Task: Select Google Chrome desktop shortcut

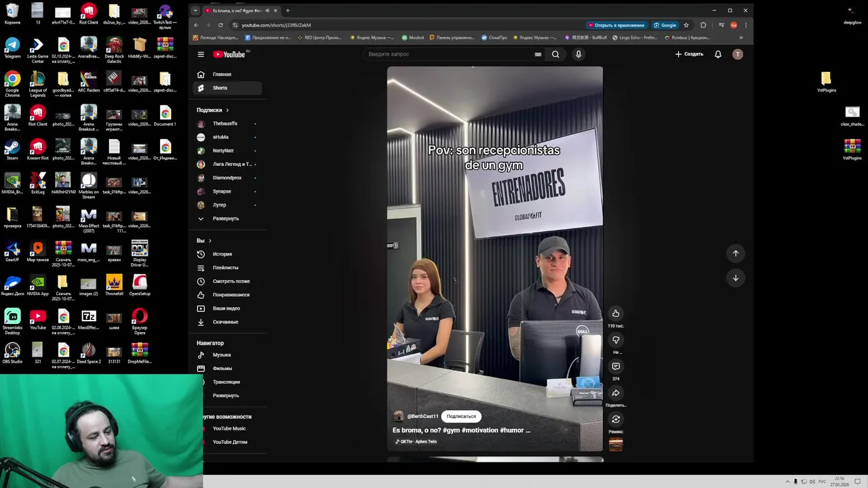Action: coord(12,85)
